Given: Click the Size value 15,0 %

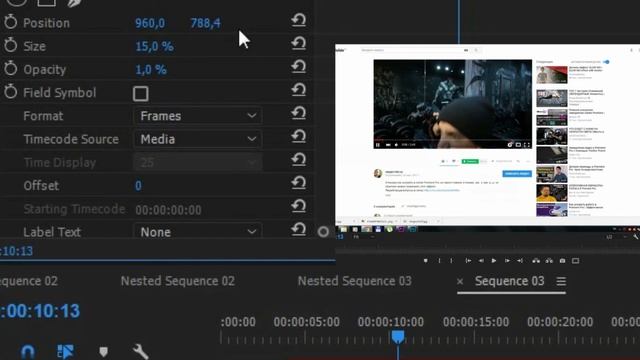Looking at the screenshot, I should coord(154,46).
